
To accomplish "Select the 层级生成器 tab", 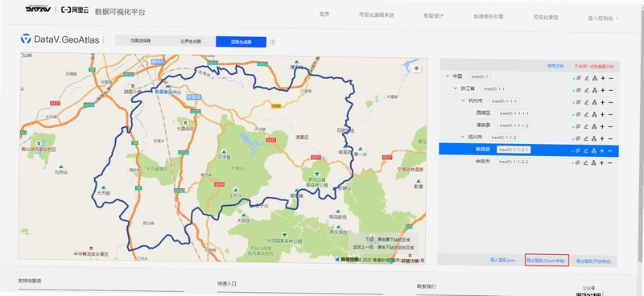I will pyautogui.click(x=241, y=42).
